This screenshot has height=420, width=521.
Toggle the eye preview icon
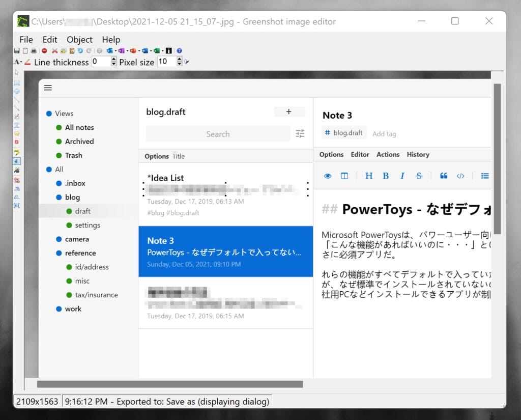(328, 176)
